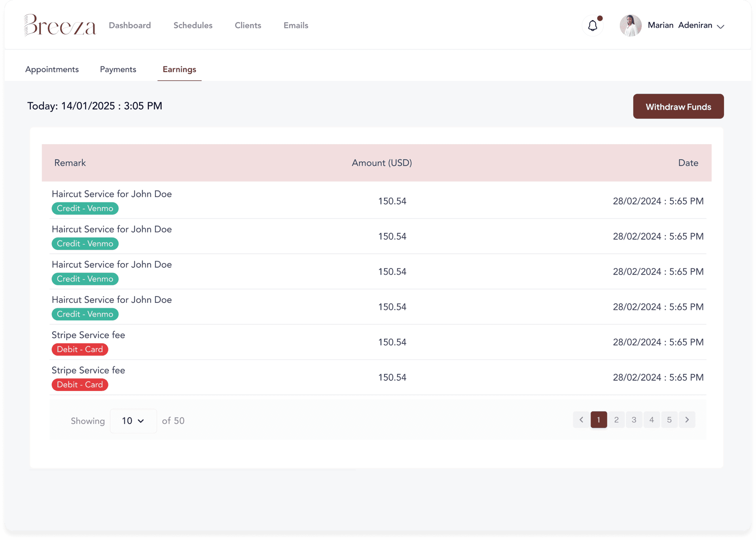Click the 'Today: 14/01/2025 : 3:05 PM' text

(95, 106)
